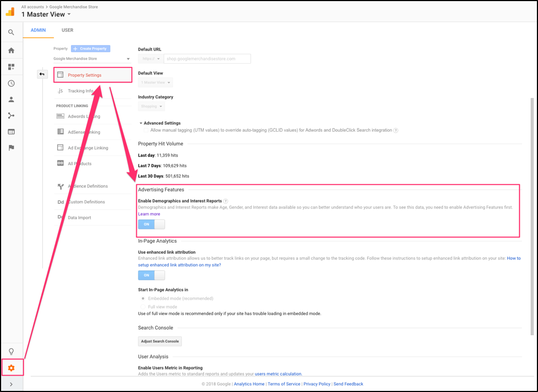Click the Dd Data Import icon
The width and height of the screenshot is (538, 392).
tap(60, 217)
